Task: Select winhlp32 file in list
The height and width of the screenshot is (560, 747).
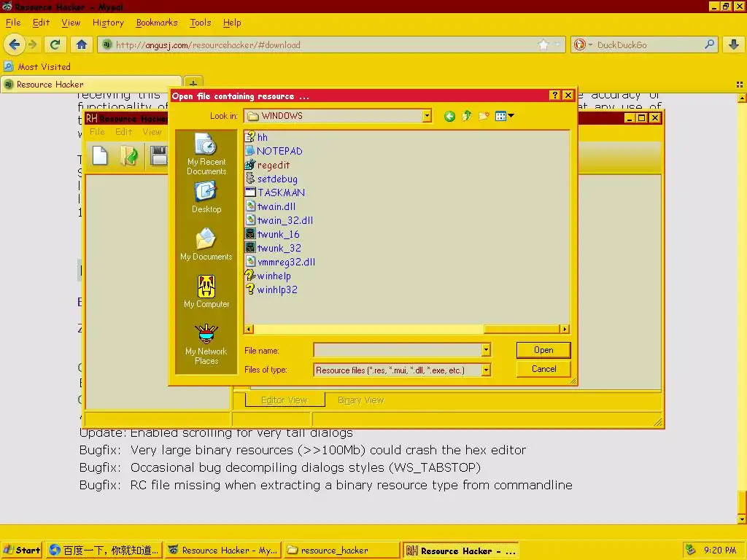Action: [271, 289]
